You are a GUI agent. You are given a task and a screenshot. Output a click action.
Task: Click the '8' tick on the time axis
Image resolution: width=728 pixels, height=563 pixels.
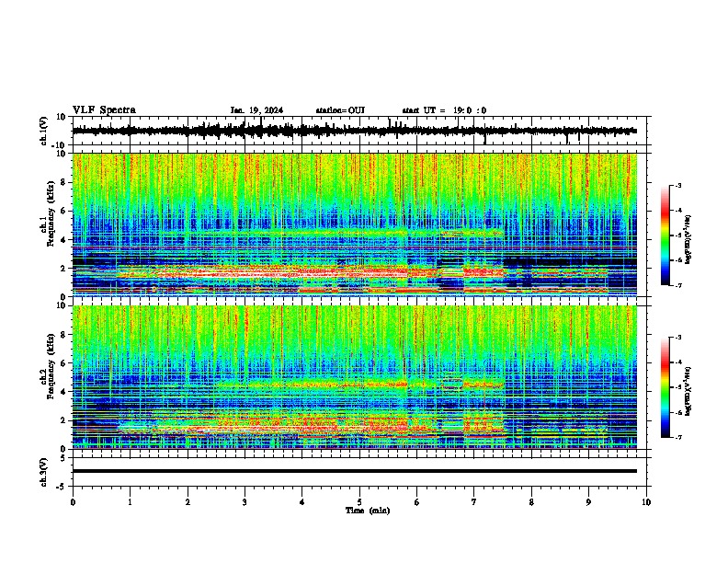(531, 502)
